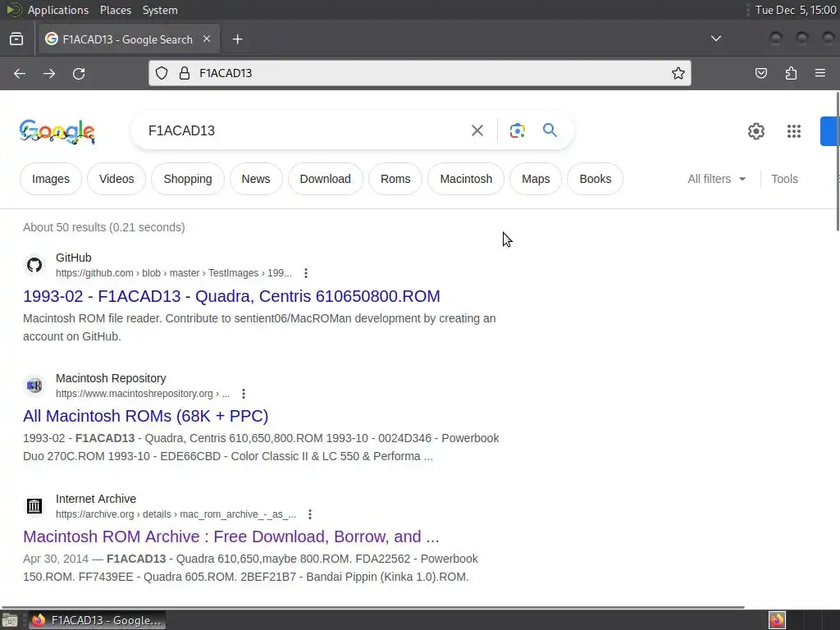The image size is (840, 630).
Task: Open options for Macintosh Repository result
Action: [244, 394]
